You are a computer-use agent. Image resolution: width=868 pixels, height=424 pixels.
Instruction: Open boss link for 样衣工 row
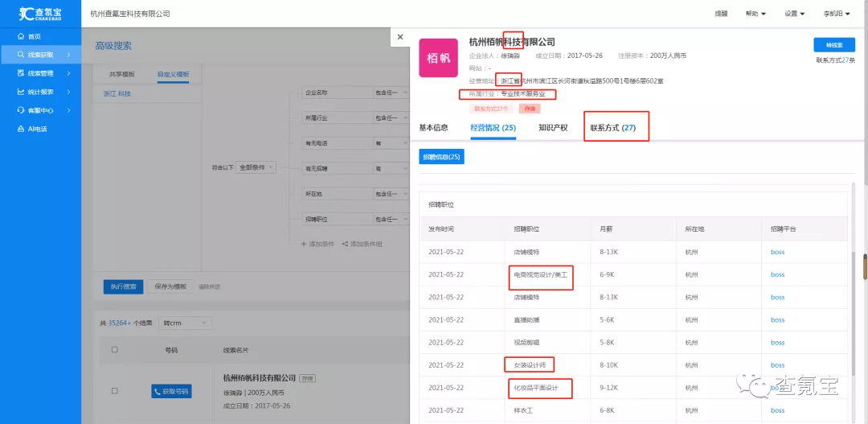[777, 410]
